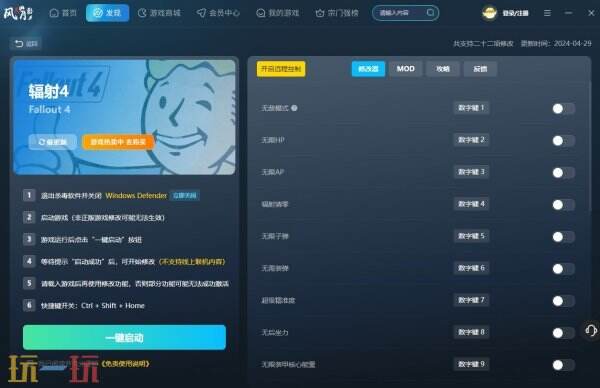
Task: Click the 'Fallout 4' subtitle text
Action: pyautogui.click(x=49, y=110)
